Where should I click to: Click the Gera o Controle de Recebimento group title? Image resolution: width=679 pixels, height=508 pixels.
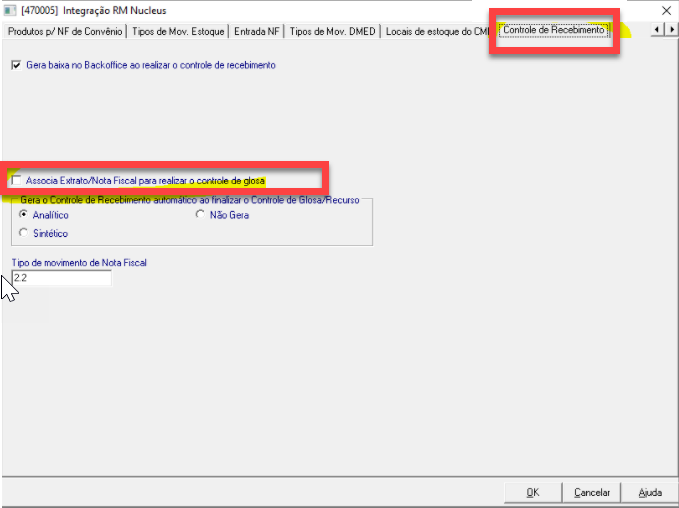190,200
